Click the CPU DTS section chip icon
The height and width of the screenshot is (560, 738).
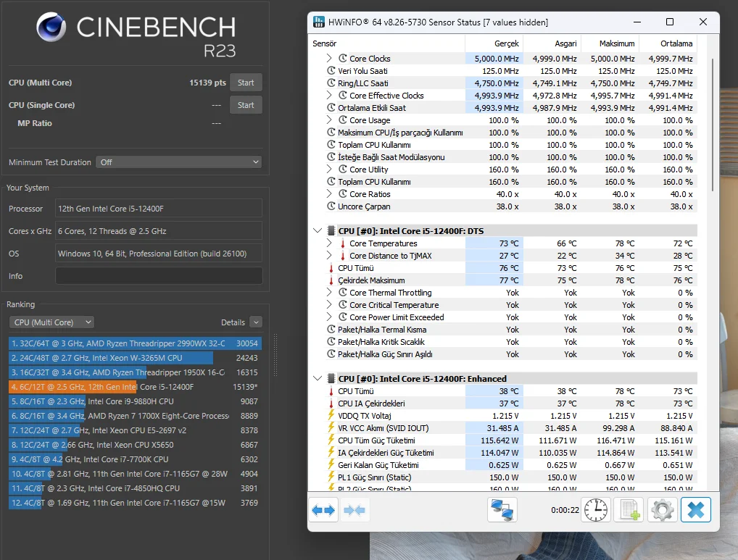coord(331,231)
